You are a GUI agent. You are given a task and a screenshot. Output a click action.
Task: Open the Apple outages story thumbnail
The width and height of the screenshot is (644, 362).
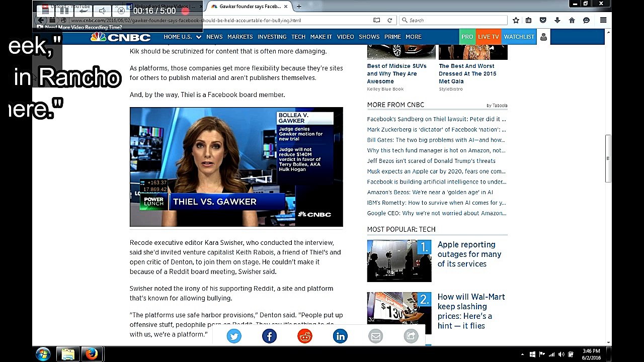[399, 261]
